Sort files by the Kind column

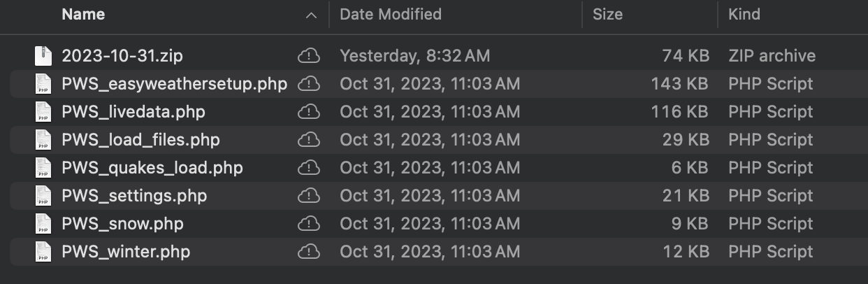tap(744, 14)
